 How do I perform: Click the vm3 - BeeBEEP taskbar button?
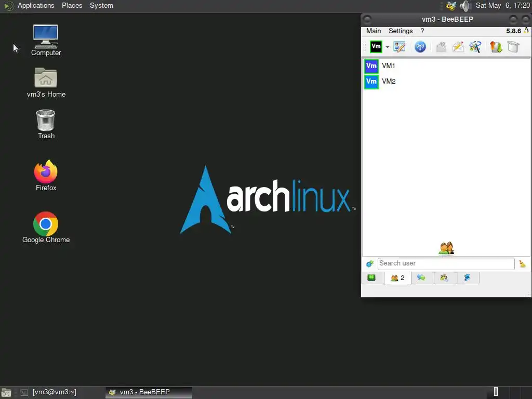(x=149, y=393)
